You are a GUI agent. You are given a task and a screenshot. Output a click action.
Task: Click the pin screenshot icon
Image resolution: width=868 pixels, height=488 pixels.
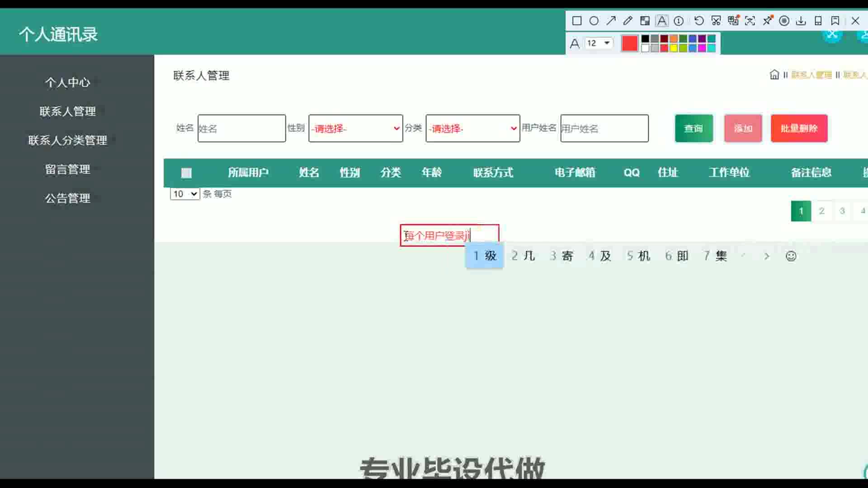[x=767, y=21]
